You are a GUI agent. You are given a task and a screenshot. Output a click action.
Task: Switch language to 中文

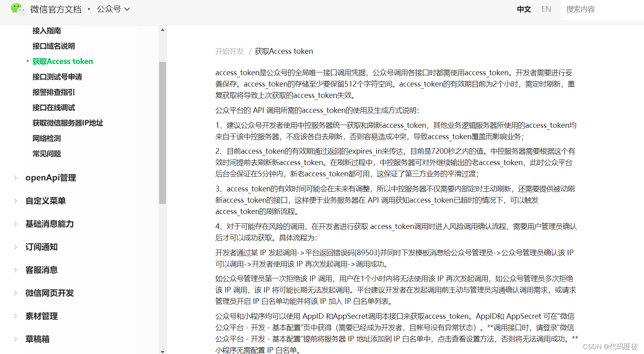pyautogui.click(x=524, y=9)
